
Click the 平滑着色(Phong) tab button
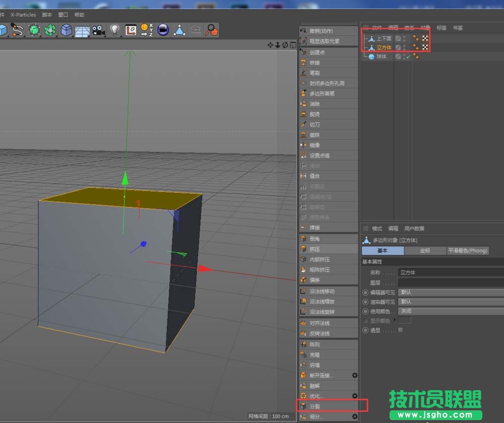[468, 250]
